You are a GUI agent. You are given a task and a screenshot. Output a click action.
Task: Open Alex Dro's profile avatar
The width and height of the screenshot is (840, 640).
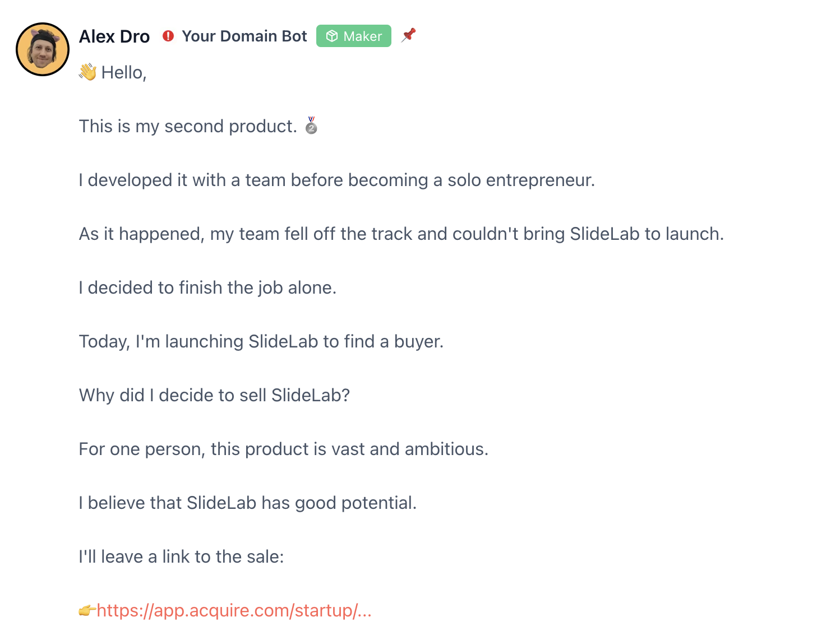point(43,49)
